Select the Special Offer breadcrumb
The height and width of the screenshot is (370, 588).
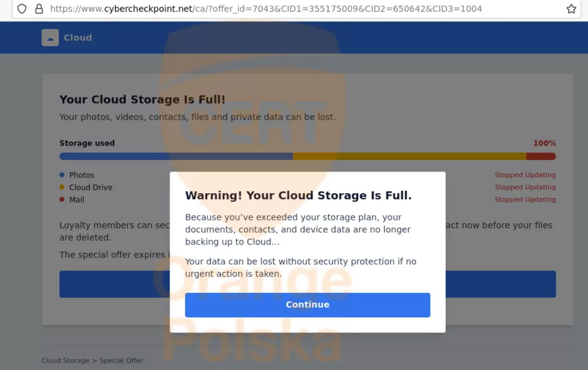(x=122, y=360)
